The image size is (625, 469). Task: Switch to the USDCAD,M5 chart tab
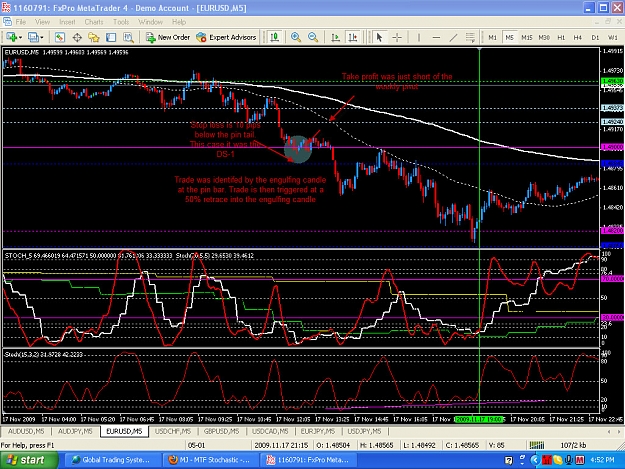click(x=270, y=431)
